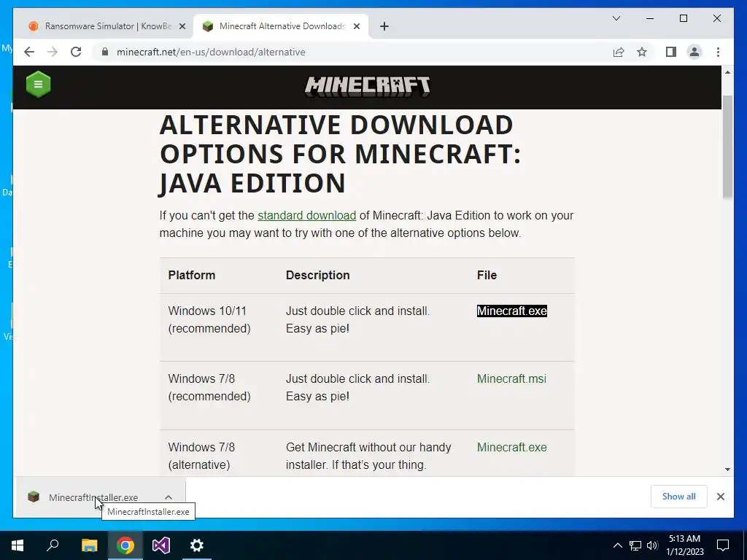Image resolution: width=747 pixels, height=560 pixels.
Task: Click "Get Minecraft without our handy installer" text
Action: (x=368, y=456)
